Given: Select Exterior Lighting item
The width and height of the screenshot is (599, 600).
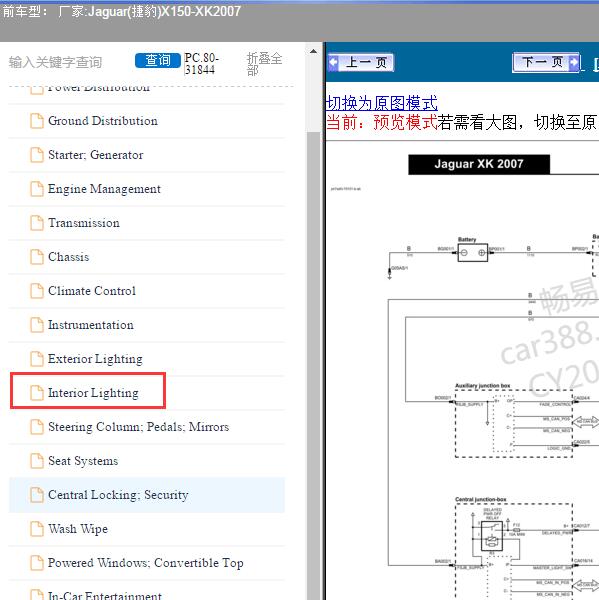Looking at the screenshot, I should coord(95,359).
